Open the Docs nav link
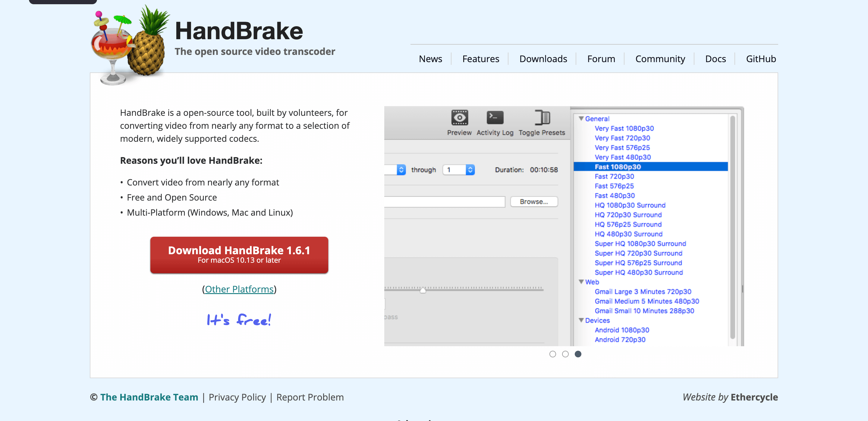Viewport: 868px width, 421px height. [x=715, y=59]
